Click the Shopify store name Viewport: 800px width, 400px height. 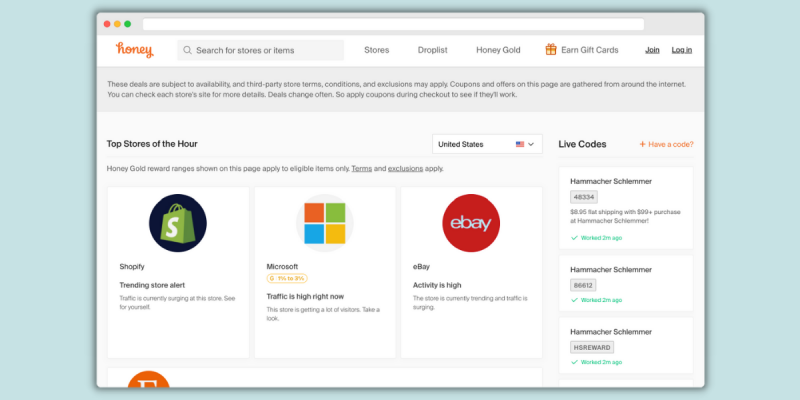132,266
